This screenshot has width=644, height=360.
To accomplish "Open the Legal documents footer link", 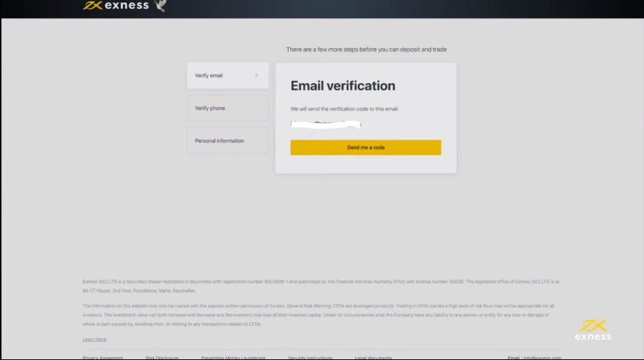I will [x=373, y=358].
